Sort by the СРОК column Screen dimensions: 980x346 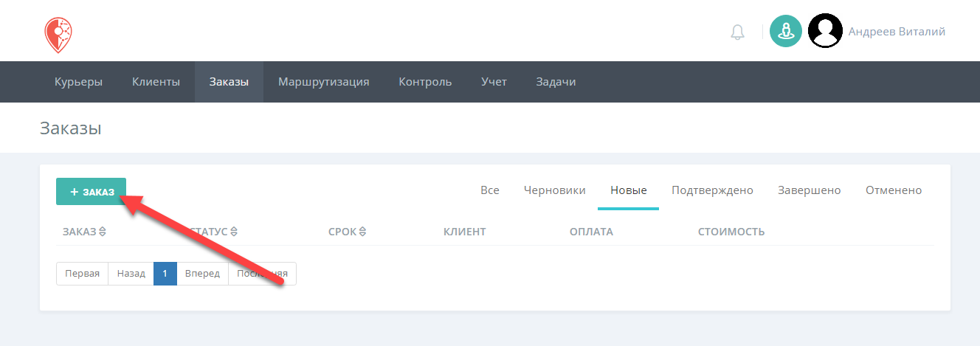point(347,232)
